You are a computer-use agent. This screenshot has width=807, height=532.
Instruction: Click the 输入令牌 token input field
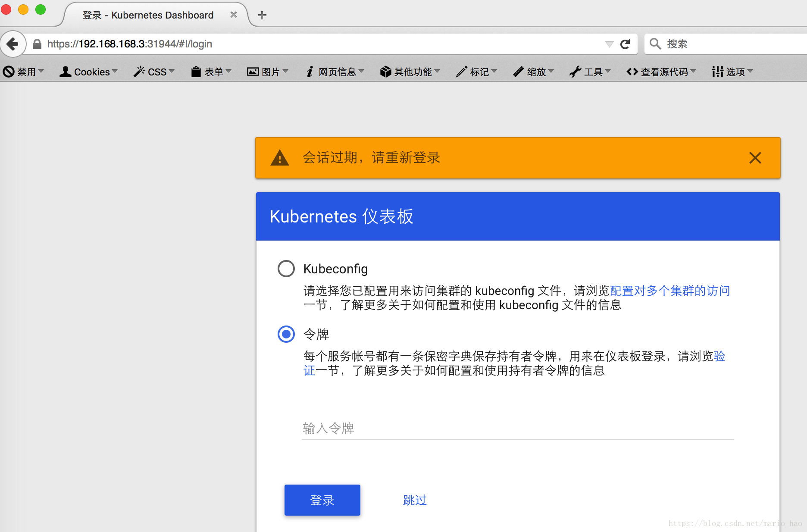[518, 428]
